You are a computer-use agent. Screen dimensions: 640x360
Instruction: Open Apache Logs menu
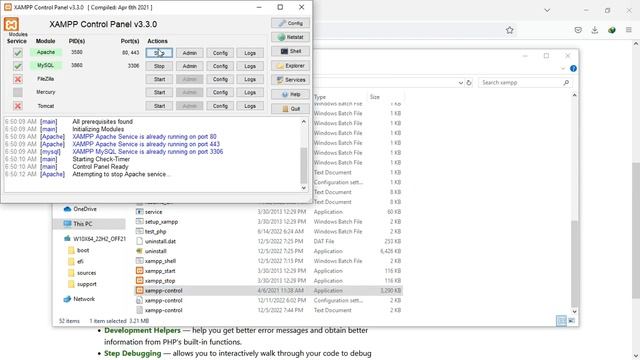(250, 53)
